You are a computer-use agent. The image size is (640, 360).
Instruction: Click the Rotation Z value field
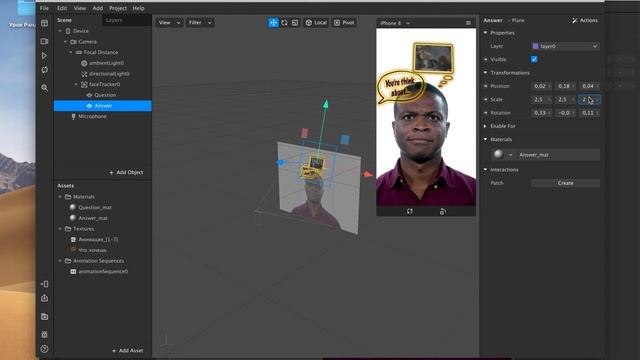click(589, 113)
